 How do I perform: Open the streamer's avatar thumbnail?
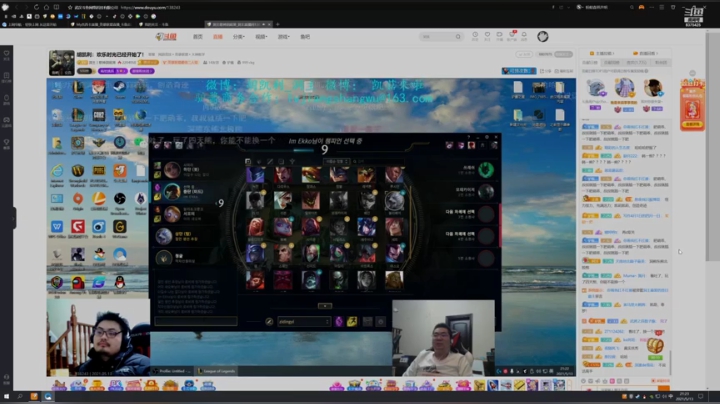(x=62, y=63)
